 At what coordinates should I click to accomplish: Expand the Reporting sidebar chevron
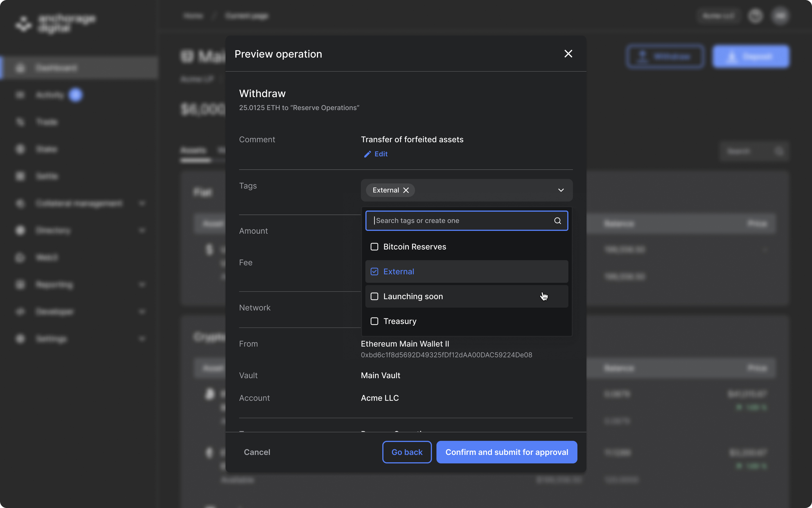[142, 284]
